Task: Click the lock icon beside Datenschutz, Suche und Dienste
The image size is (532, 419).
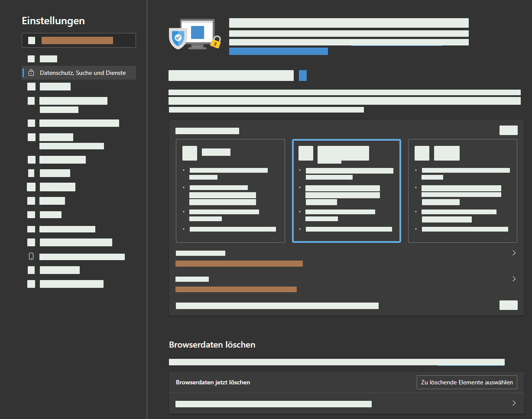Action: click(x=31, y=73)
